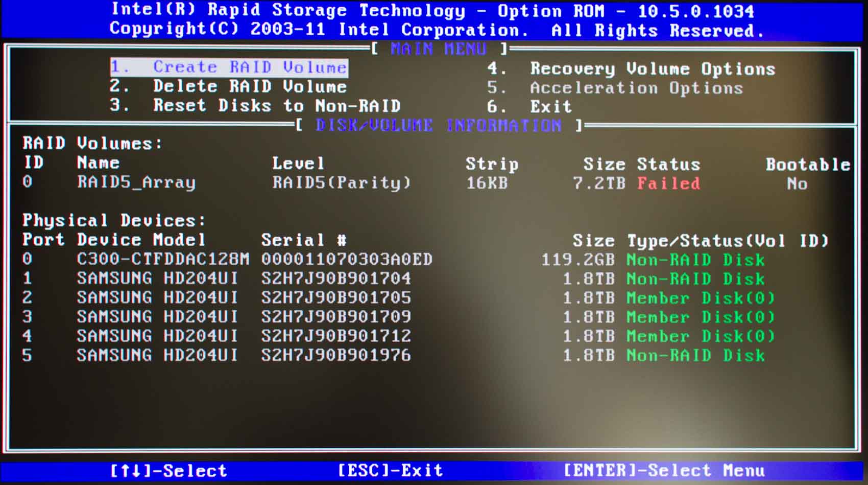The height and width of the screenshot is (485, 868).
Task: Click the 16KB strip value
Action: pyautogui.click(x=487, y=183)
